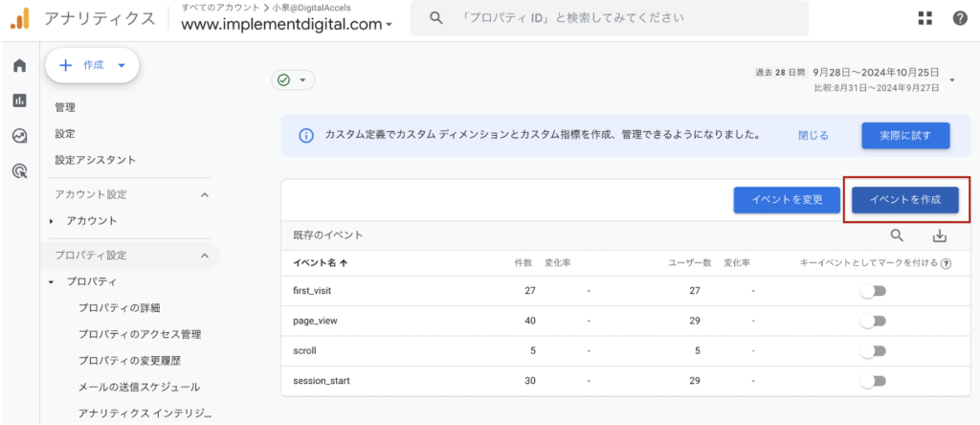Viewport: 980px width, 425px height.
Task: Click the 既存のイベント heading
Action: click(x=328, y=235)
